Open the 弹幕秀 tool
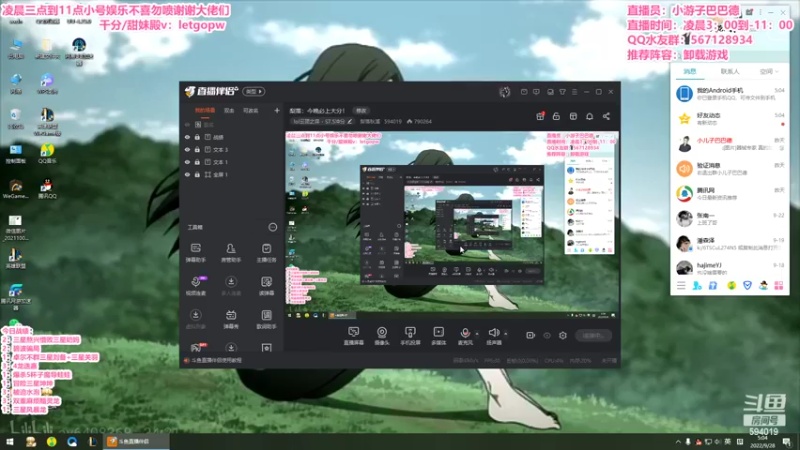This screenshot has width=800, height=450. click(x=231, y=319)
